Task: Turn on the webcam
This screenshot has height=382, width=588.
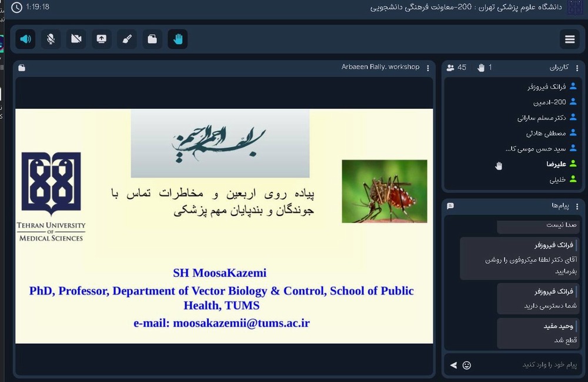Action: click(76, 39)
